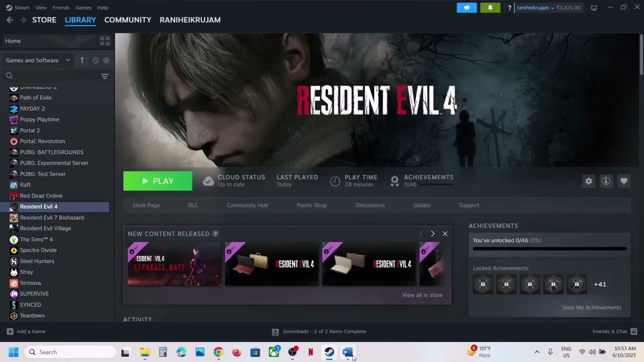Select The Sims 4 in list
This screenshot has height=362, width=644.
(36, 239)
